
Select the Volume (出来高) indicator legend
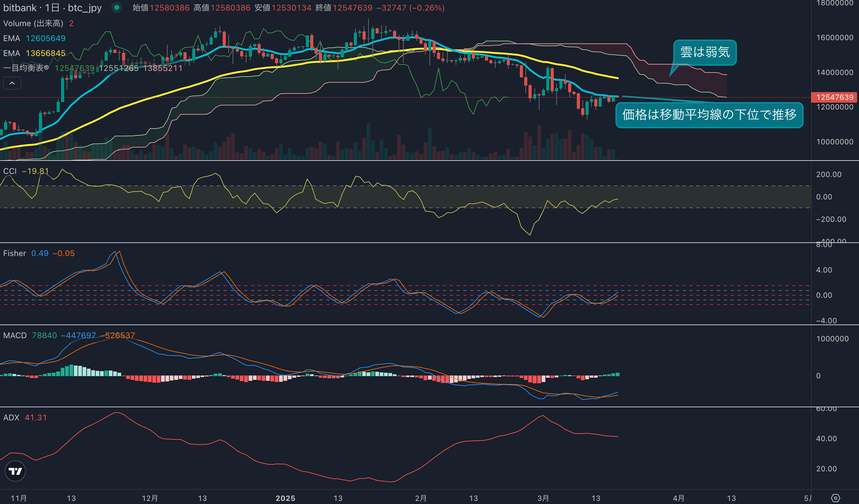click(x=33, y=24)
